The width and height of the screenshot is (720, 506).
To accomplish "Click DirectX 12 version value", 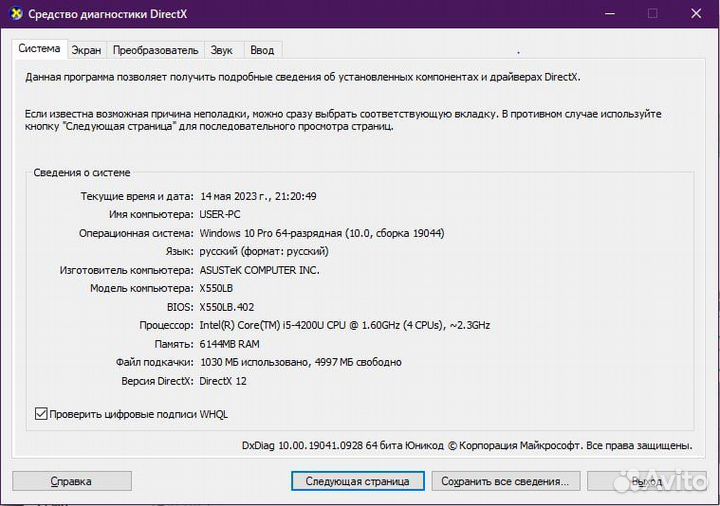I will (223, 381).
